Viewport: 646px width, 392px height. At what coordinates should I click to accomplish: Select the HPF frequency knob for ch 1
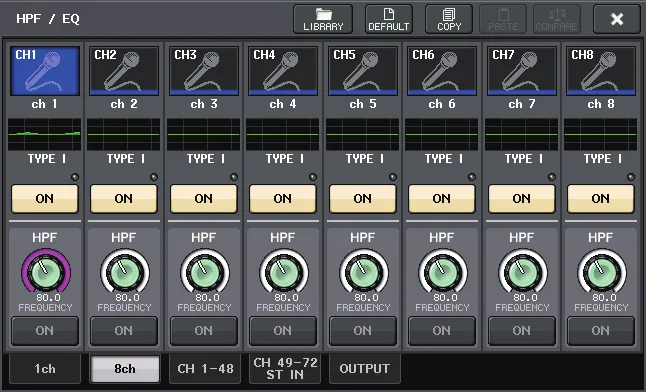46,272
